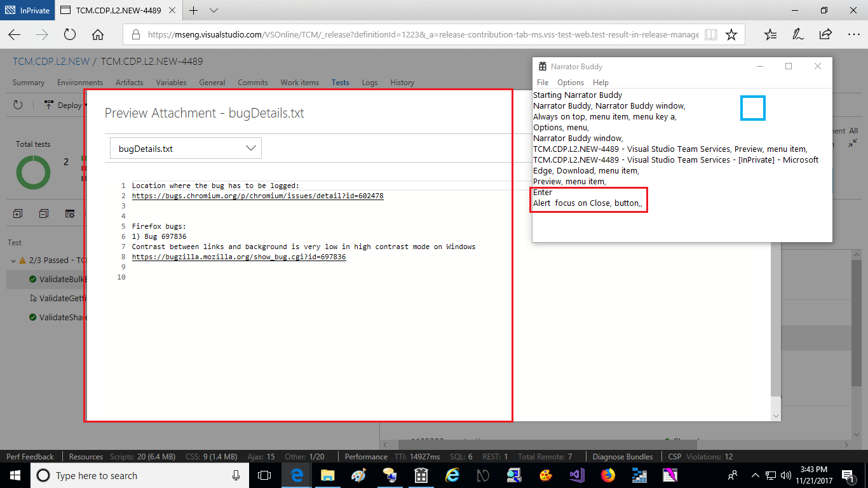This screenshot has width=868, height=488.
Task: Open Visual Studio Code from the taskbar
Action: point(576,475)
